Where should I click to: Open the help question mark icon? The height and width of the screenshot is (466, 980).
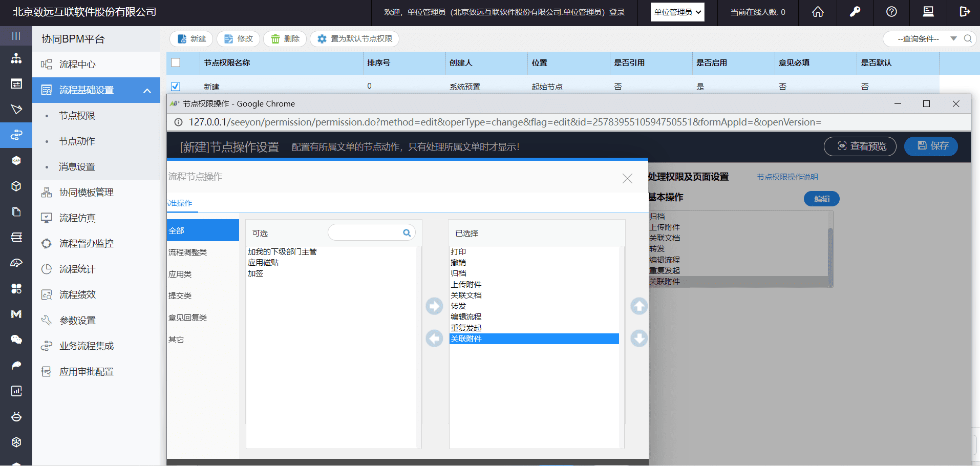point(891,12)
